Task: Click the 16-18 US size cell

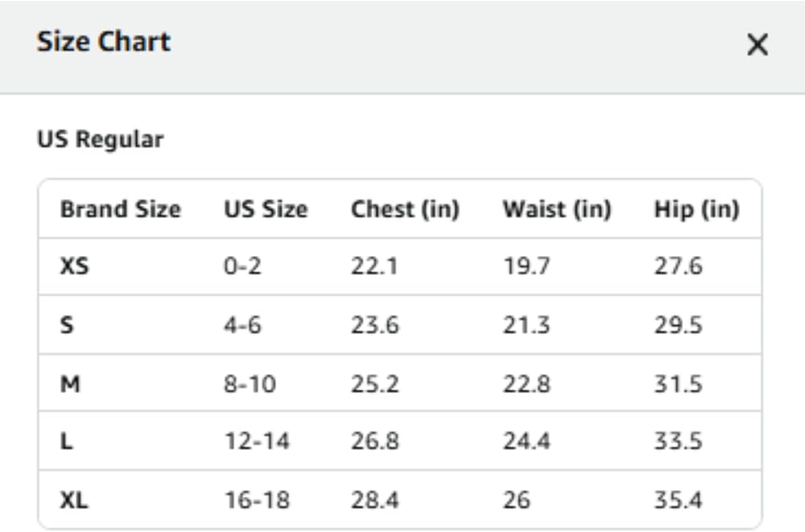Action: click(x=258, y=500)
